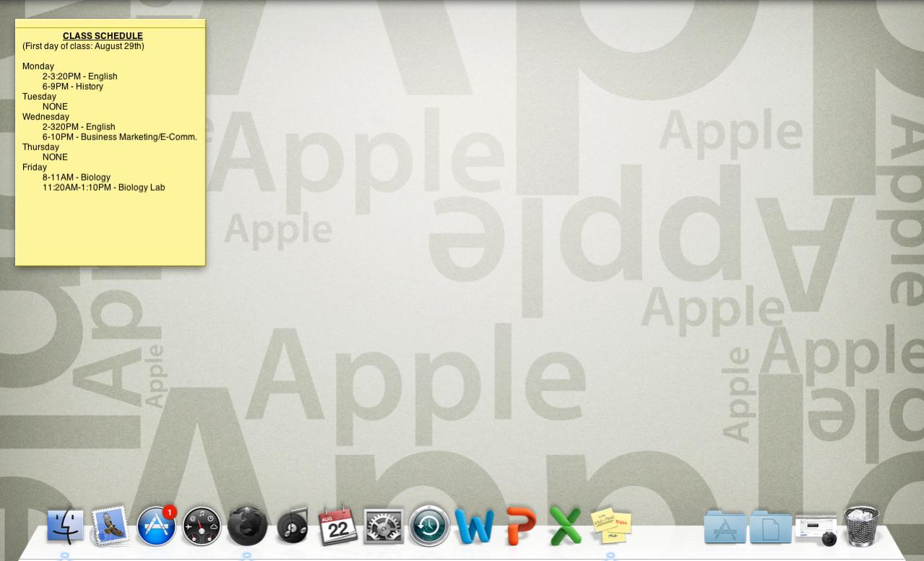Open System Preferences gear icon
This screenshot has width=924, height=561.
click(384, 526)
